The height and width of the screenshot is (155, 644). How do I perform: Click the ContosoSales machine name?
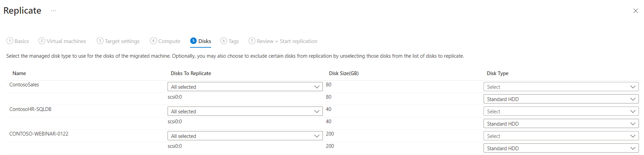pyautogui.click(x=24, y=85)
